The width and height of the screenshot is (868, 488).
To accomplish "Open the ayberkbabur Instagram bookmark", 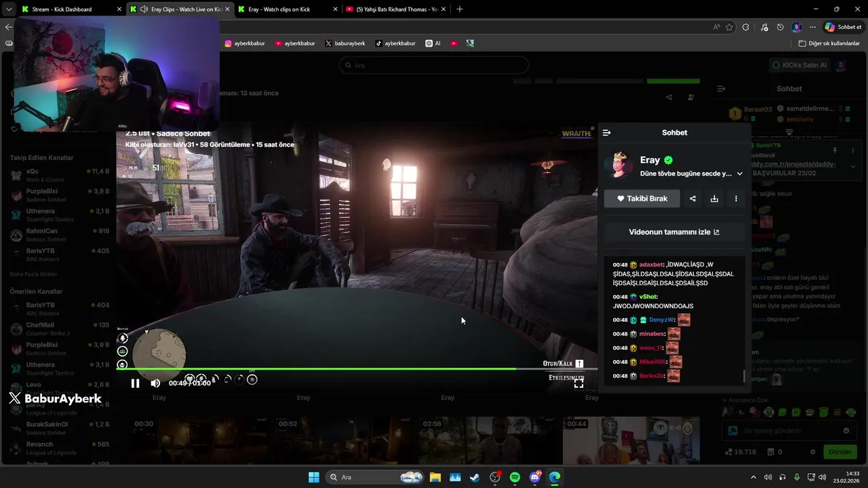I will coord(245,43).
